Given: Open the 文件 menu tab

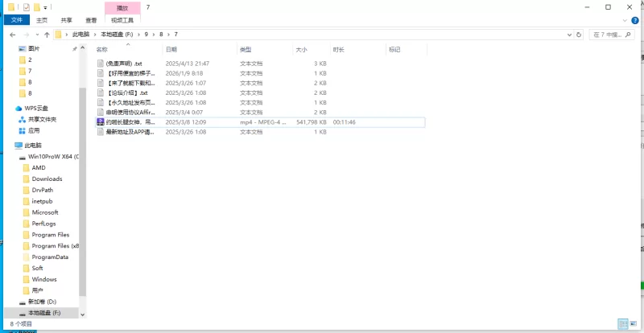Looking at the screenshot, I should (17, 20).
